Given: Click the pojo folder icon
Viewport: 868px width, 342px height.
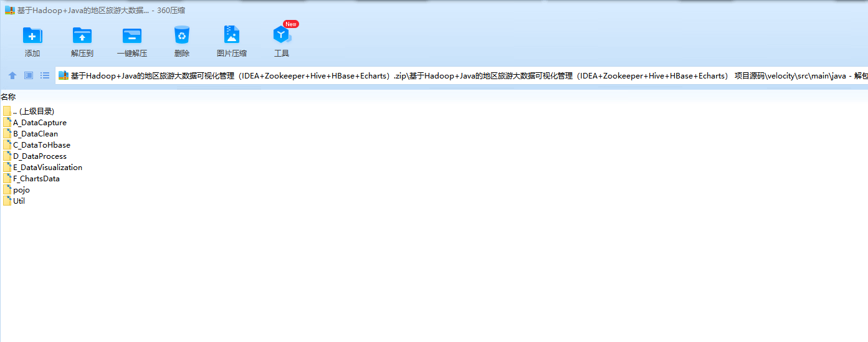Looking at the screenshot, I should pos(7,190).
